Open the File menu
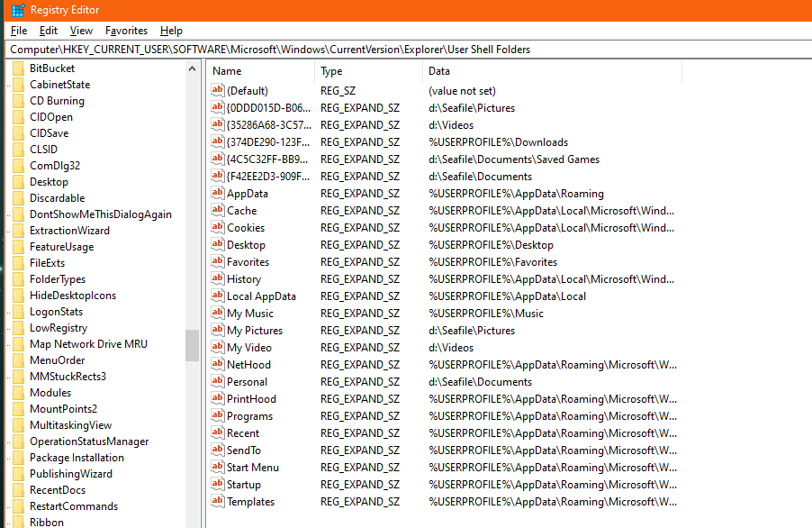Screen dimensions: 812x528 pyautogui.click(x=18, y=30)
